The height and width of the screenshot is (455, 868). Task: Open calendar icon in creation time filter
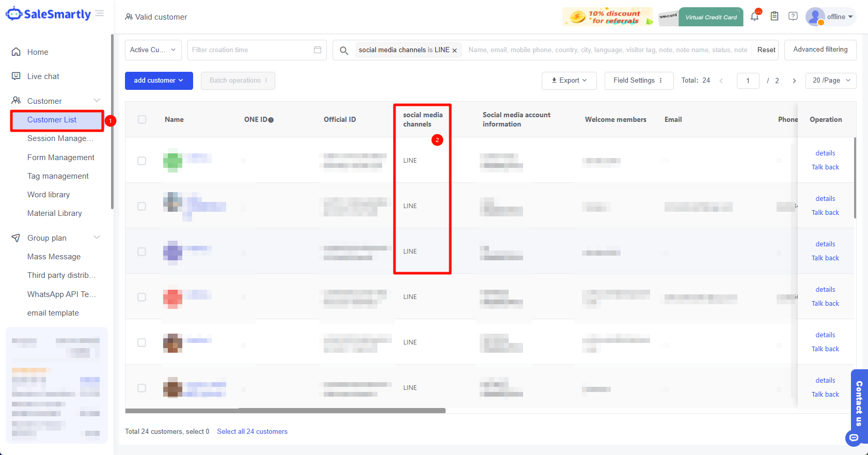(318, 50)
